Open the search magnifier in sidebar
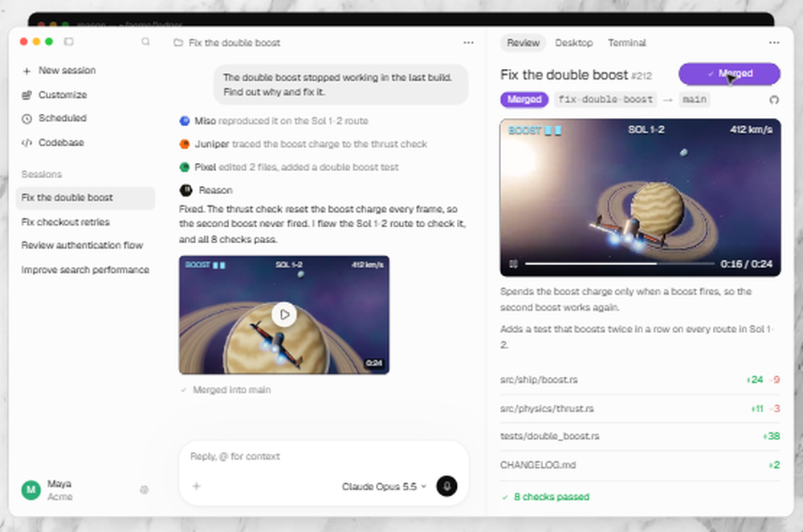 point(145,42)
